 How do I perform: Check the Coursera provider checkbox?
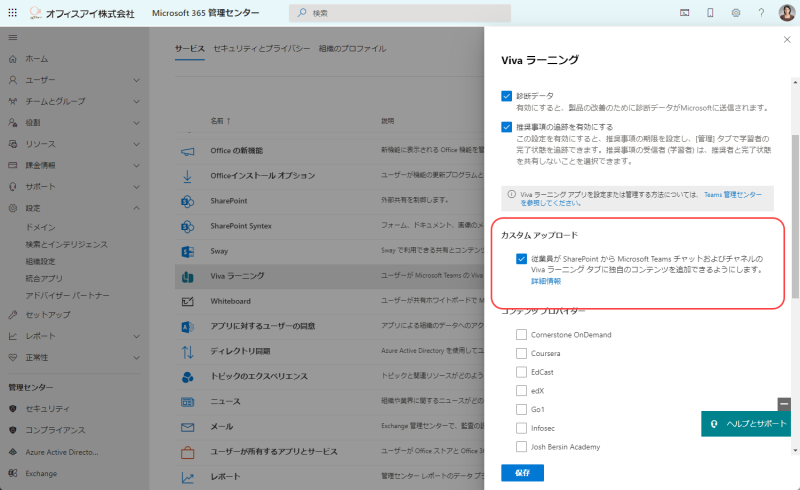click(x=521, y=353)
